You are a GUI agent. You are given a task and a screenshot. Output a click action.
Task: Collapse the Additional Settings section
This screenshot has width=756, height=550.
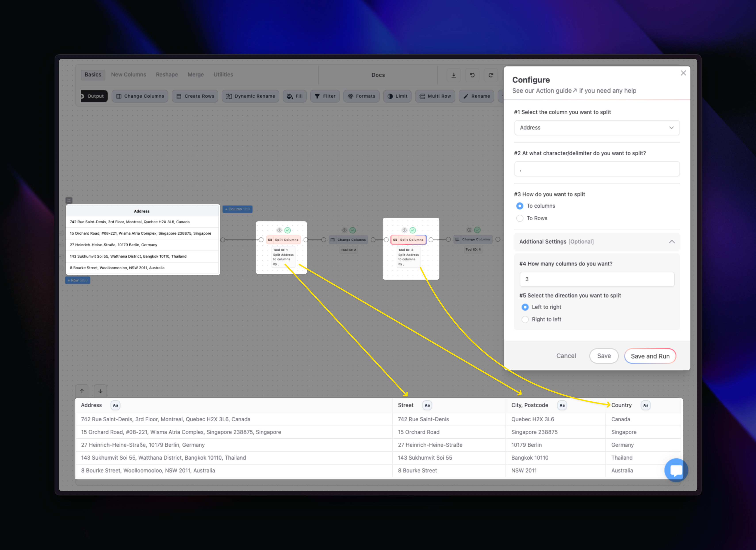point(672,242)
